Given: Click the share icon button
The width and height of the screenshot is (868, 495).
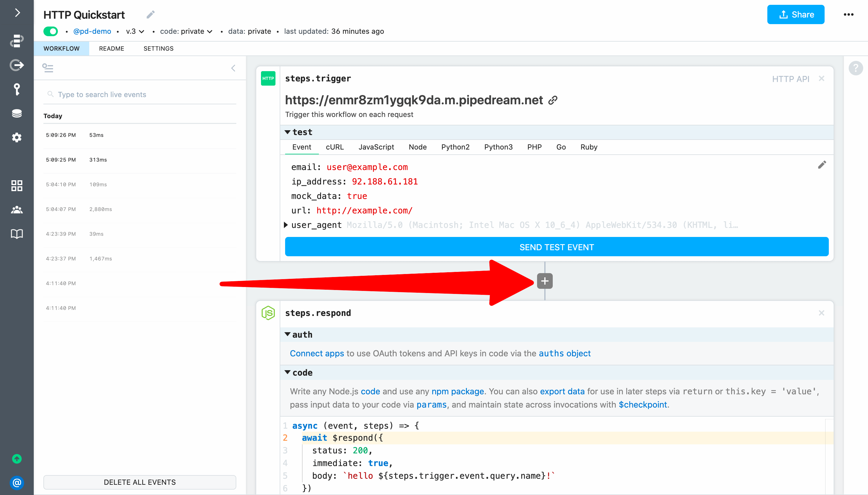Looking at the screenshot, I should coord(796,14).
